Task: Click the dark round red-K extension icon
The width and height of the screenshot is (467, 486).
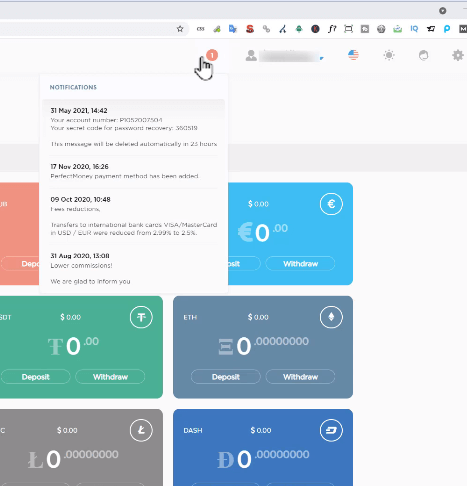Action: click(x=315, y=29)
